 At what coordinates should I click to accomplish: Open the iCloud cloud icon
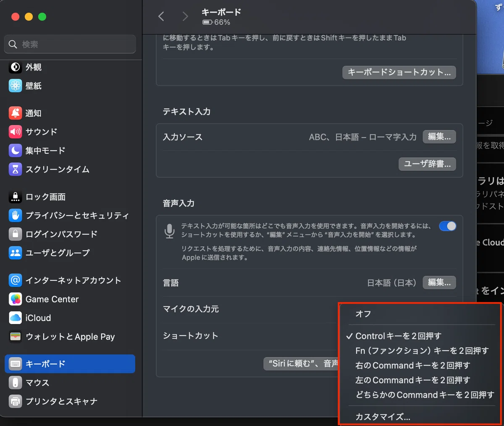[16, 318]
